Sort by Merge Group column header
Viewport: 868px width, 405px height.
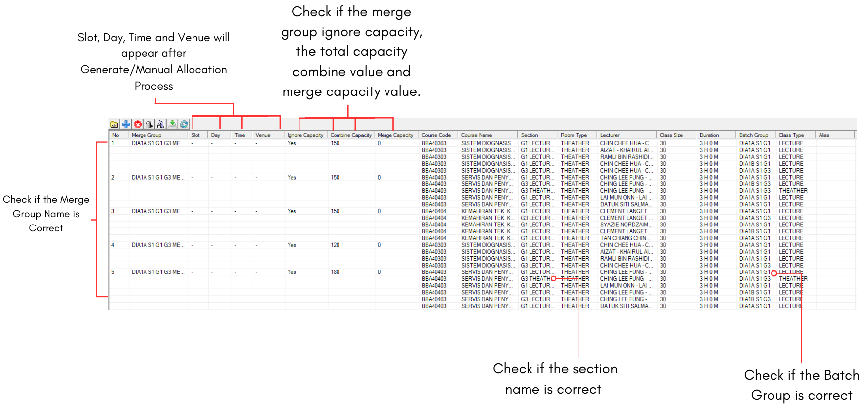pos(146,135)
